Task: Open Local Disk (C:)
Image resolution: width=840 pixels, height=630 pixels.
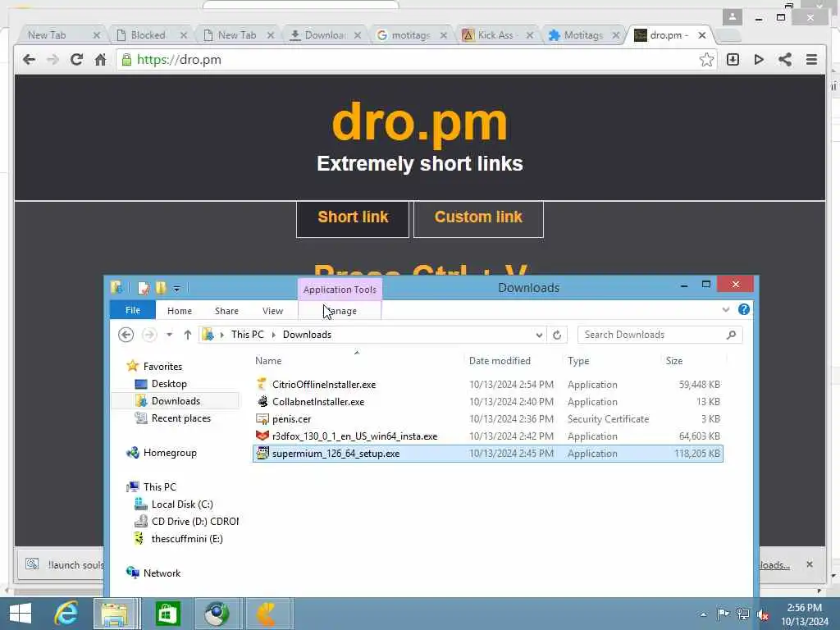Action: click(x=181, y=504)
